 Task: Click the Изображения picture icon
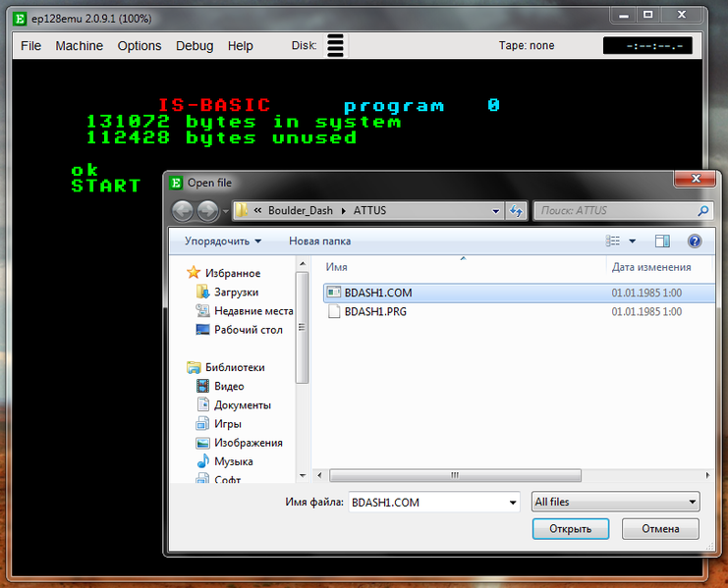(x=203, y=443)
